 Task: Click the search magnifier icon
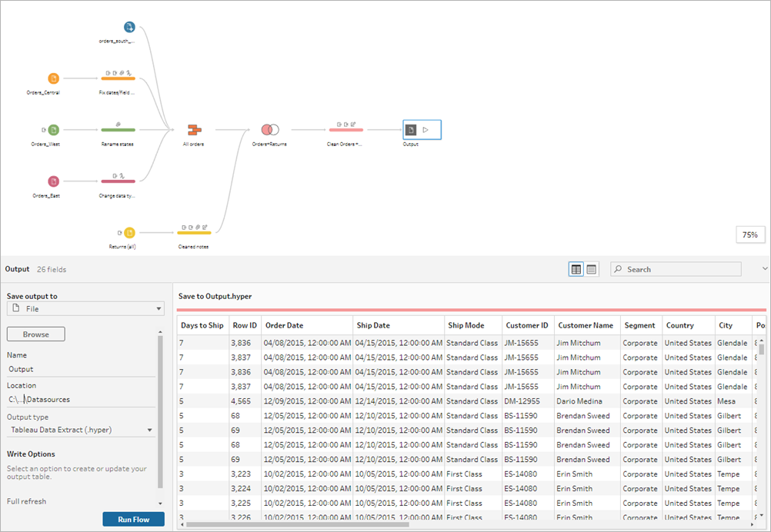point(618,269)
